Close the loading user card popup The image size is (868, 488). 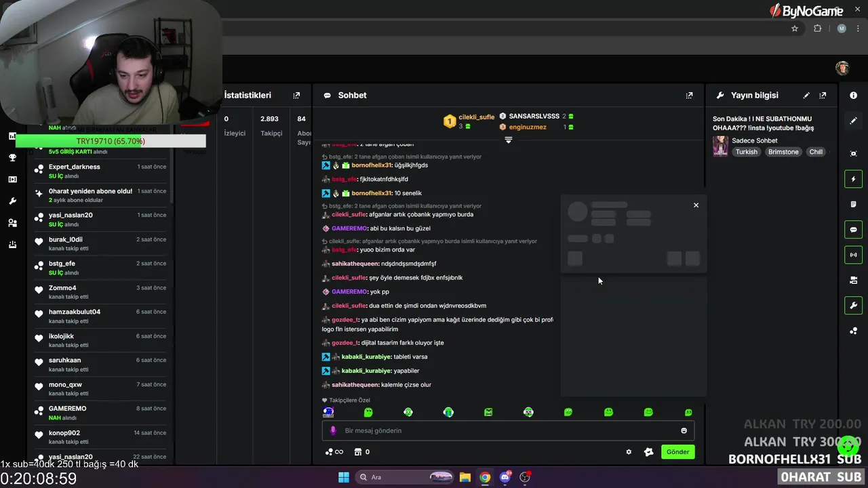696,205
